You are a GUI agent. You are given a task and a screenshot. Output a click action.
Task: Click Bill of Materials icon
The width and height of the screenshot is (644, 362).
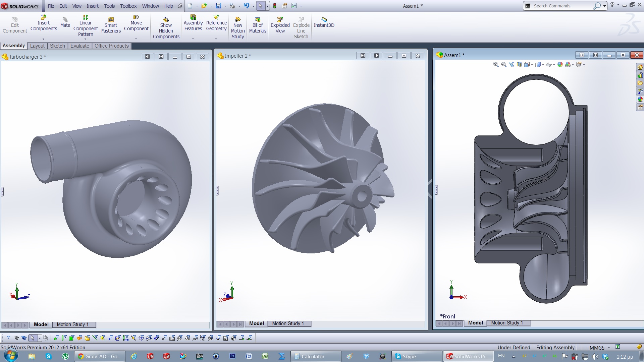coord(258,25)
